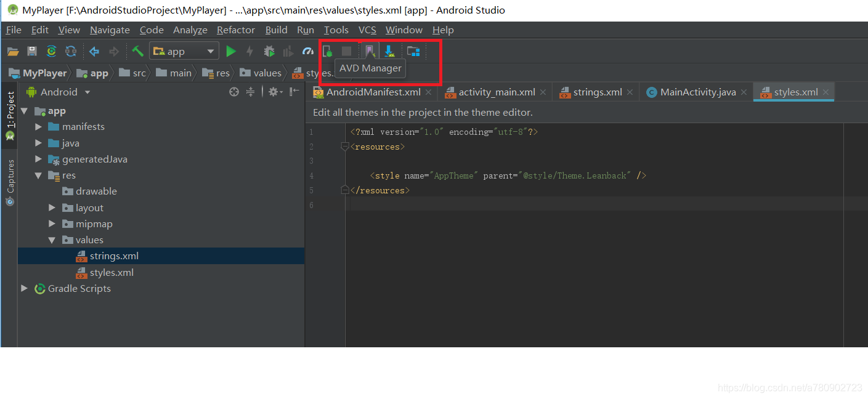Click the values breadcrumb item

point(261,73)
